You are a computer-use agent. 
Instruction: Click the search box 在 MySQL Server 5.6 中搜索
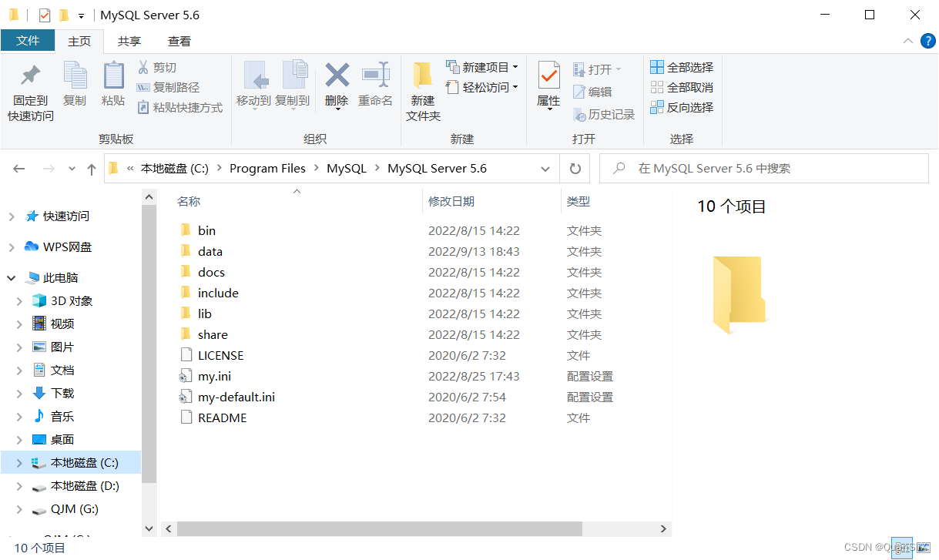tap(764, 169)
